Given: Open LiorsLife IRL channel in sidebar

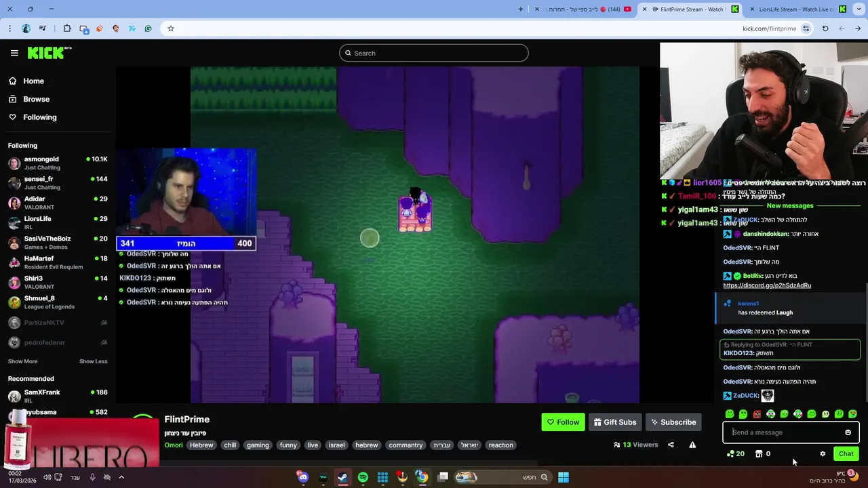Looking at the screenshot, I should [58, 222].
